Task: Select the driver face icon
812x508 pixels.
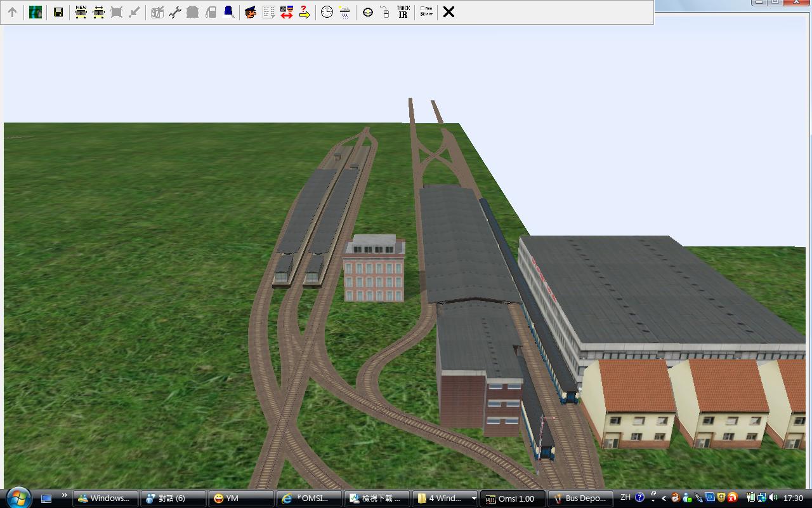Action: pyautogui.click(x=251, y=12)
